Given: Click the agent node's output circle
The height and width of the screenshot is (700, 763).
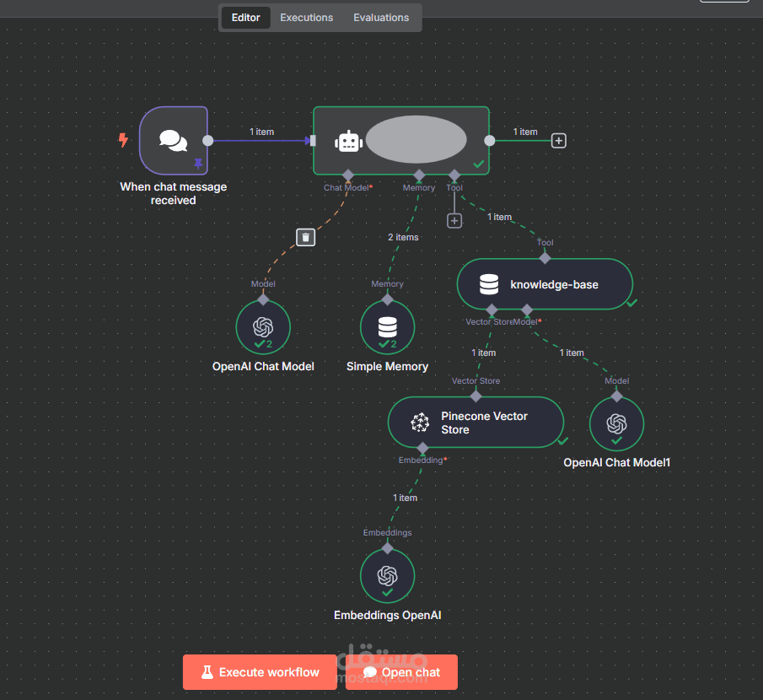Looking at the screenshot, I should pyautogui.click(x=490, y=141).
